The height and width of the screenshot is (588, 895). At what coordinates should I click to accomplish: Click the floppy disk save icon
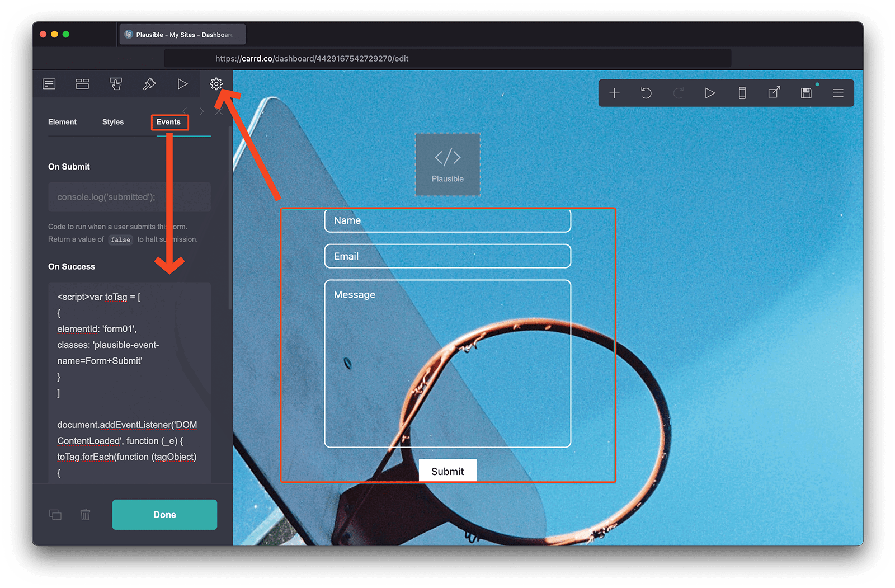pyautogui.click(x=806, y=93)
